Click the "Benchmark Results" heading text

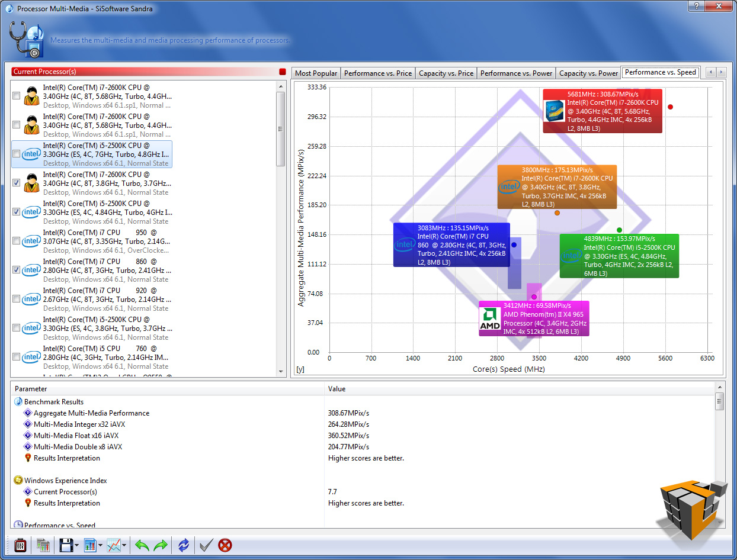(x=54, y=402)
